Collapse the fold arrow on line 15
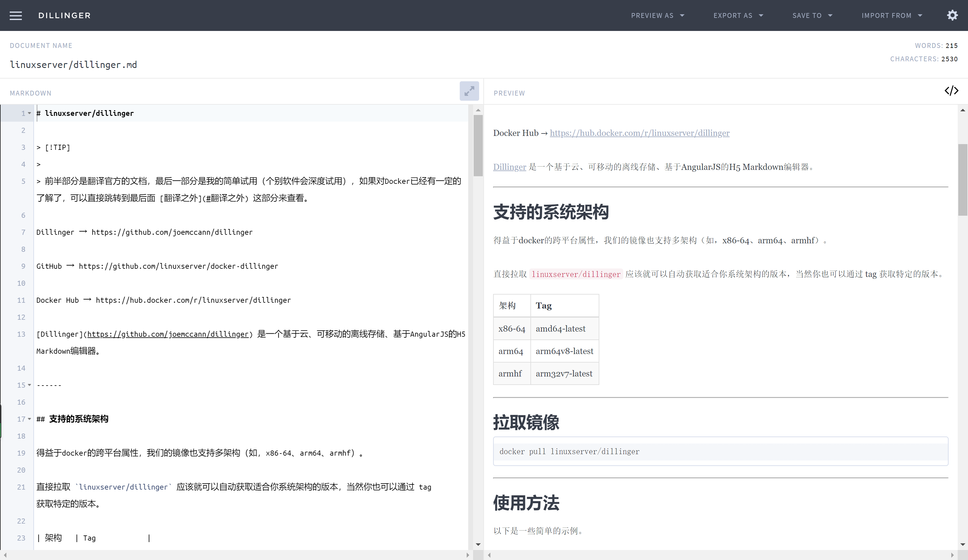Viewport: 968px width, 560px height. click(29, 385)
